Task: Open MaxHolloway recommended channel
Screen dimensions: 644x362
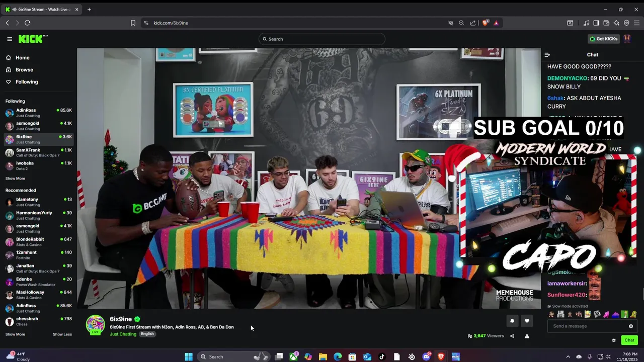Action: (39, 295)
